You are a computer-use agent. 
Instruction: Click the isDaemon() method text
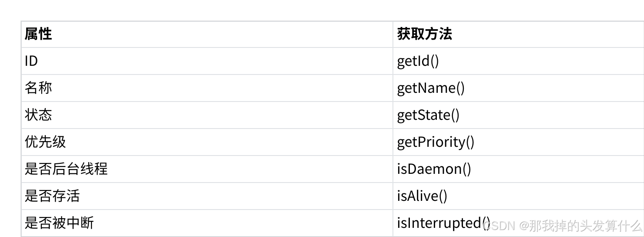434,169
